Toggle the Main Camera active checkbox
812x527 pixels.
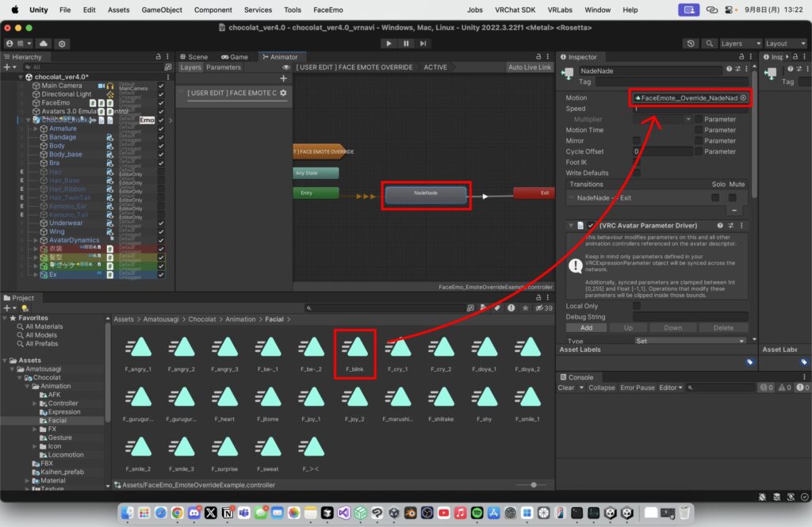tap(161, 86)
